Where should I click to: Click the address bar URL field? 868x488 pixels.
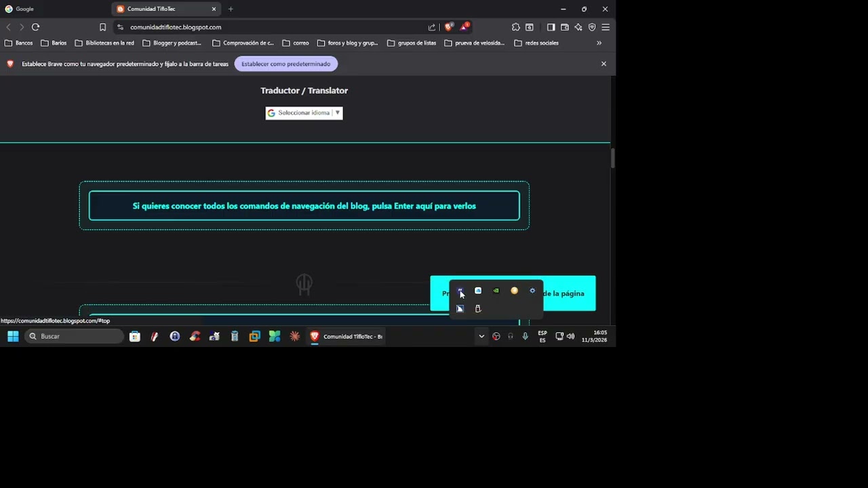pyautogui.click(x=271, y=27)
